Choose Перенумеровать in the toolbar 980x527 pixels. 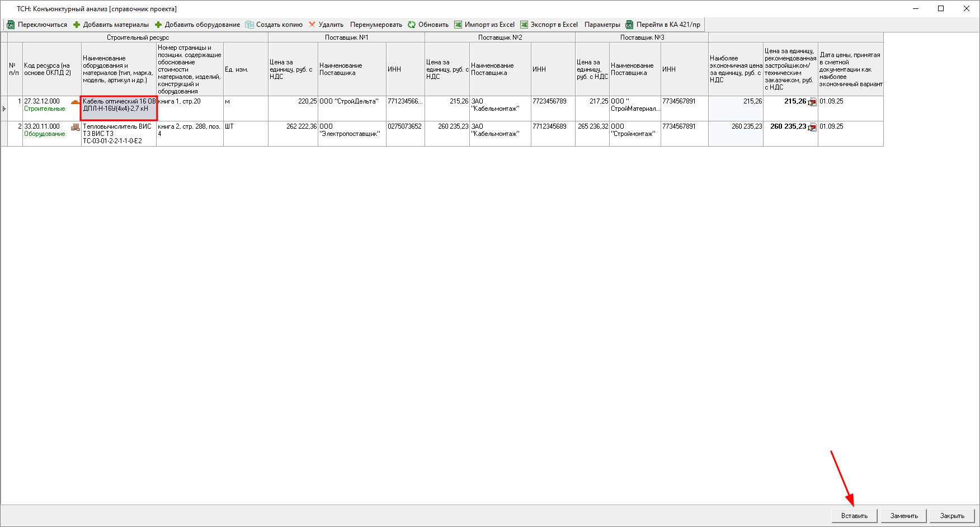pyautogui.click(x=376, y=25)
